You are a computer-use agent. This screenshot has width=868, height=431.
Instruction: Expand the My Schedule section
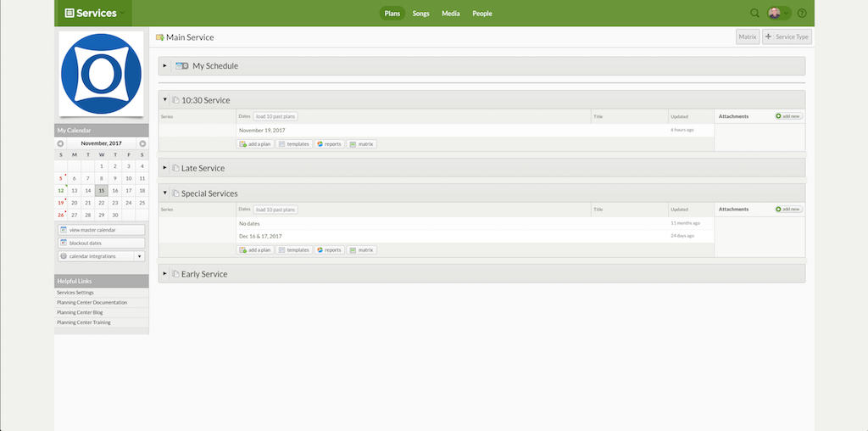pos(165,65)
